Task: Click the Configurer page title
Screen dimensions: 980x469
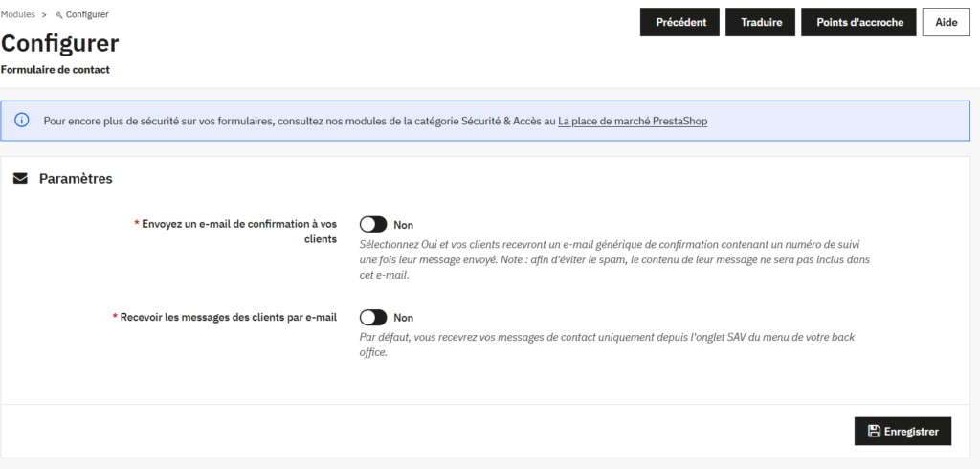Action: click(x=60, y=44)
